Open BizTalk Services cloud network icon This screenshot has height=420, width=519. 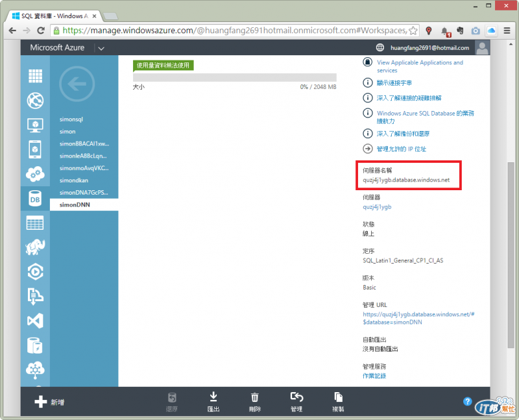click(35, 370)
